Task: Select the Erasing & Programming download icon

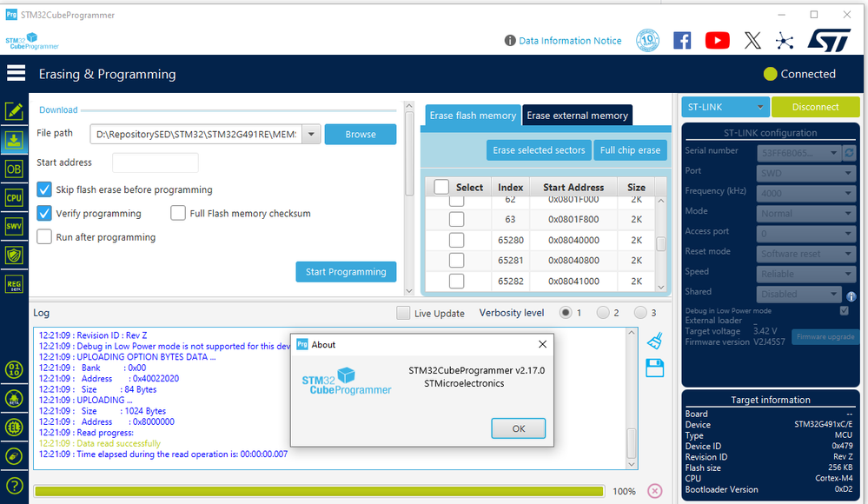Action: pyautogui.click(x=14, y=140)
